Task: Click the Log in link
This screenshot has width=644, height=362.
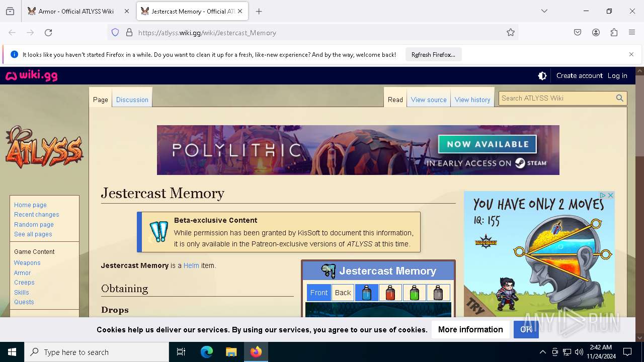Action: [617, 75]
